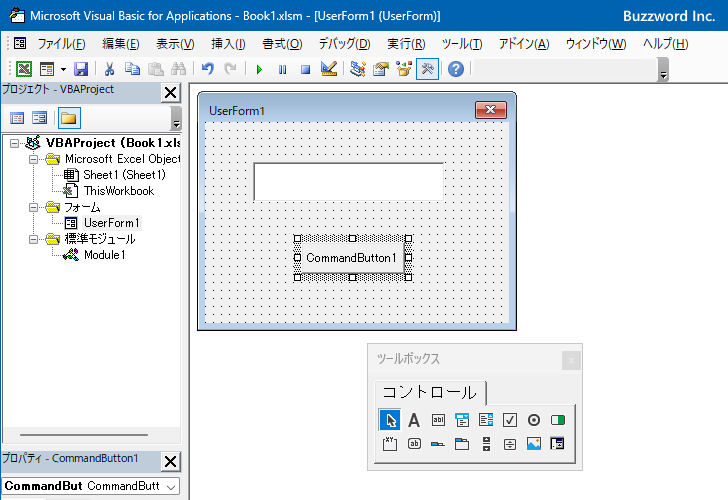Click the Paste clipboard icon
Screen dimensions: 728x500
click(156, 69)
